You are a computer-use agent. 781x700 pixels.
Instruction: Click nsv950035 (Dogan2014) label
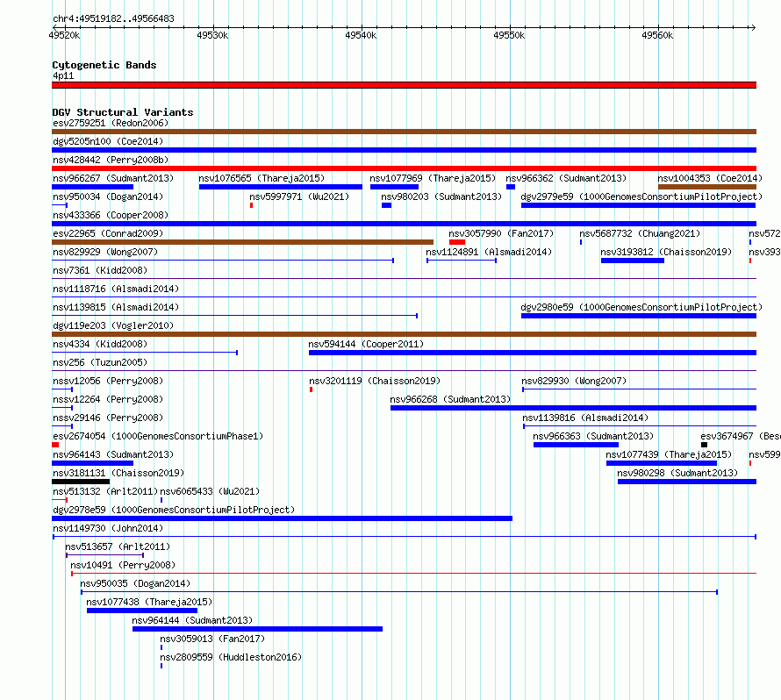pos(135,583)
